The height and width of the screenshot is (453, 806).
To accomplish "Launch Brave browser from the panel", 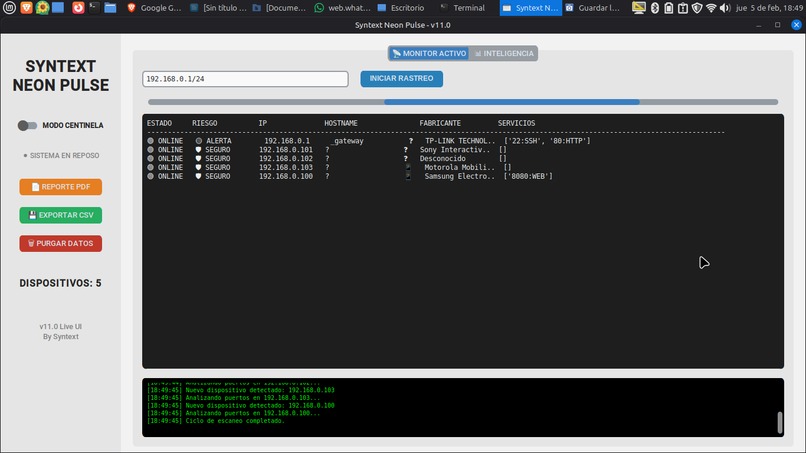I will (x=26, y=8).
